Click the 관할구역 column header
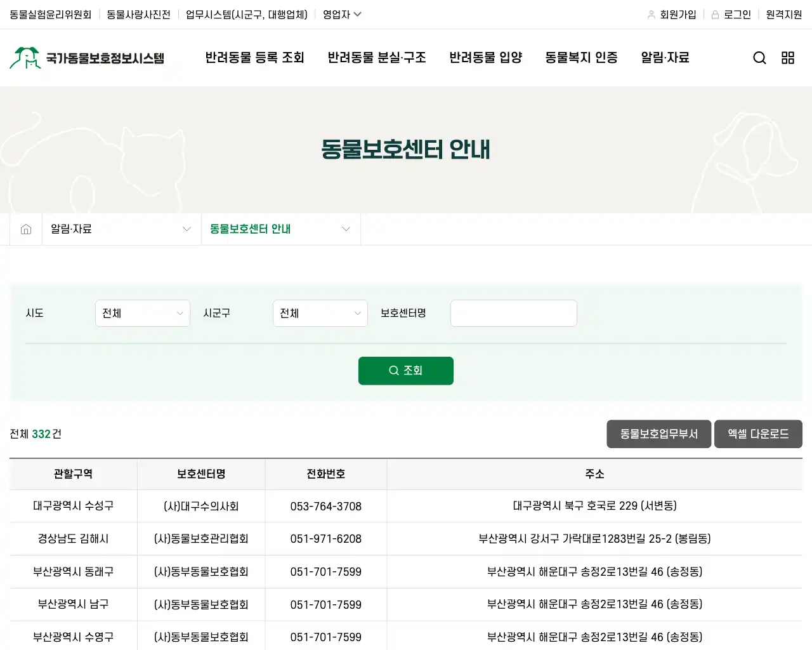The image size is (812, 650). [x=74, y=474]
